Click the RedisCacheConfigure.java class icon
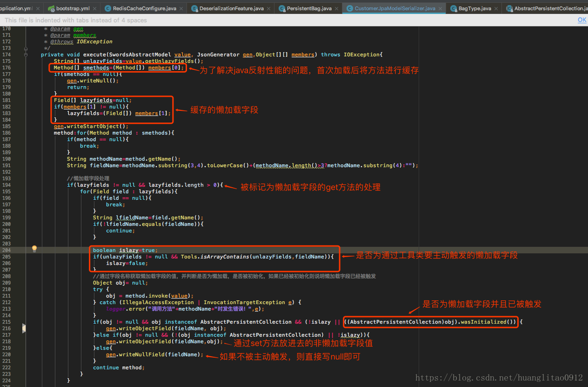 [x=108, y=8]
